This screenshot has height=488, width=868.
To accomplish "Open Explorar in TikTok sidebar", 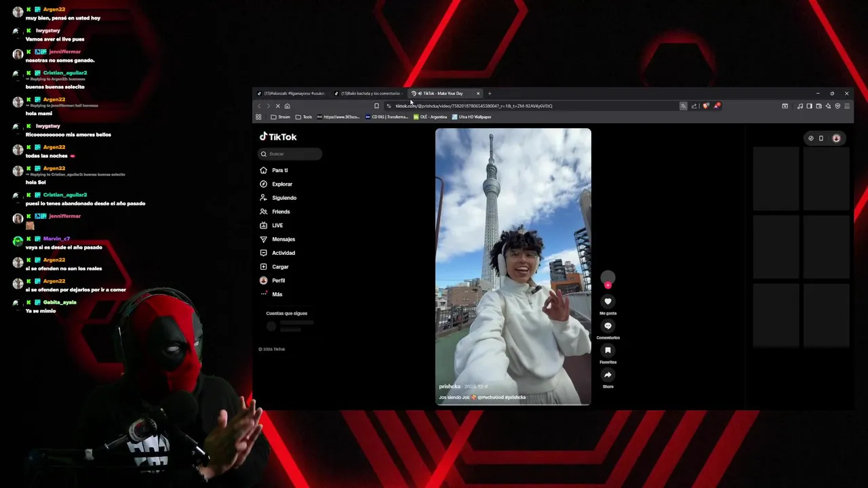I will (x=276, y=184).
